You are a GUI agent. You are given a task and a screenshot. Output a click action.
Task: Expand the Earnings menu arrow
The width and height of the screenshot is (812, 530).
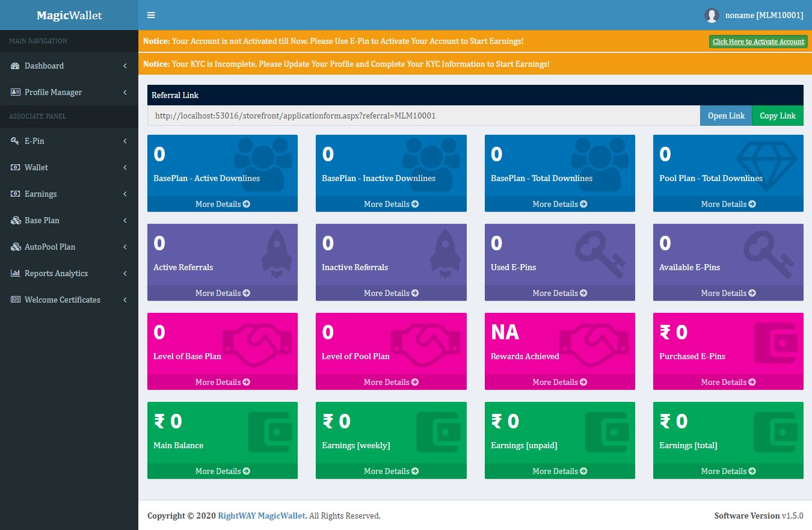pyautogui.click(x=125, y=194)
